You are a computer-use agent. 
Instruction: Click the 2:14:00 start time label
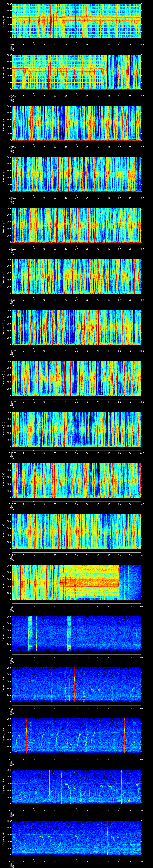pyautogui.click(x=12, y=708)
